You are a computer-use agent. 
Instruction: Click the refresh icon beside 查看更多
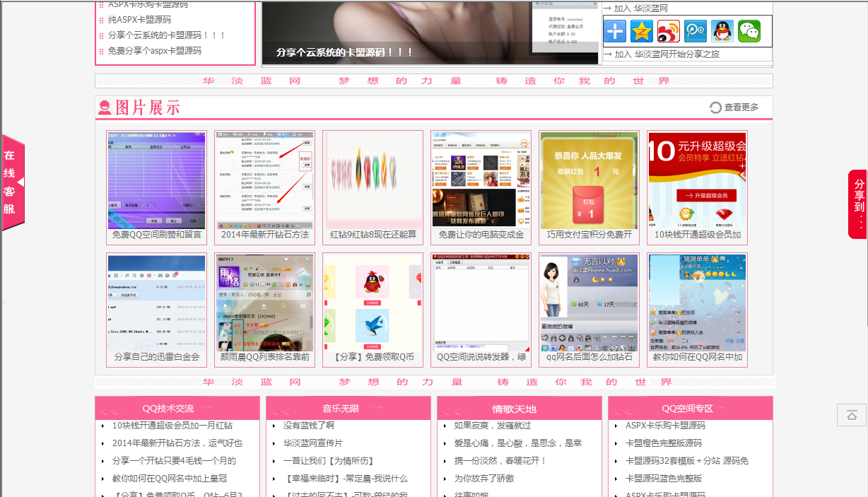715,107
